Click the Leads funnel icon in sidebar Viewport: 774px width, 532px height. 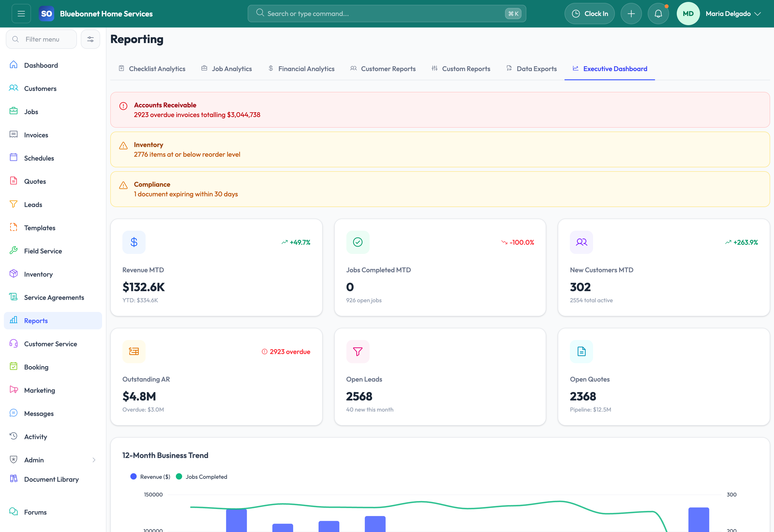point(14,204)
